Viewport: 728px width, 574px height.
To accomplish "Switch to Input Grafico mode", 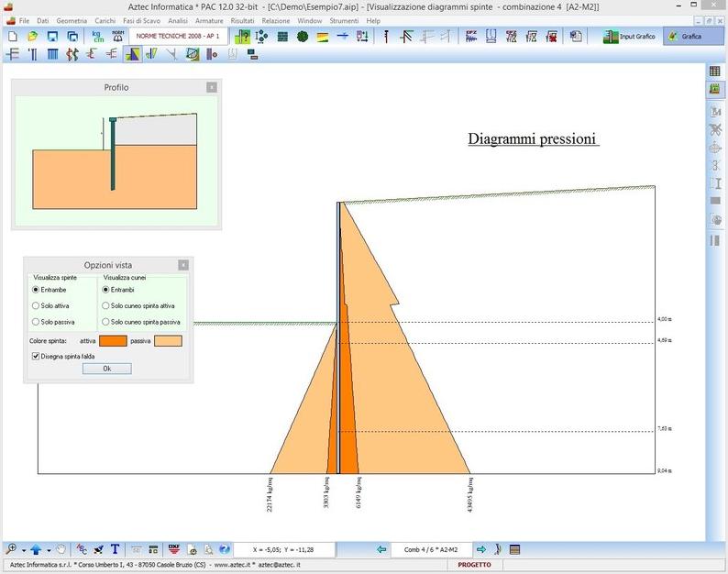I will pos(629,37).
